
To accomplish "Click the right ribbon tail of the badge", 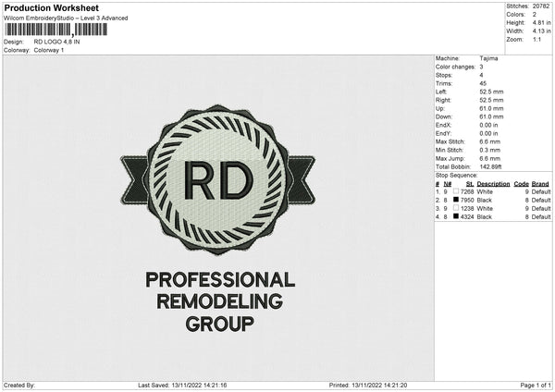I will tap(302, 180).
